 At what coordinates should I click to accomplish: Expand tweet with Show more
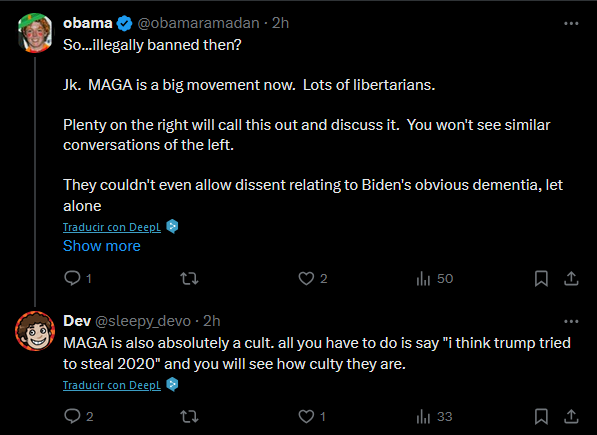pyautogui.click(x=102, y=246)
